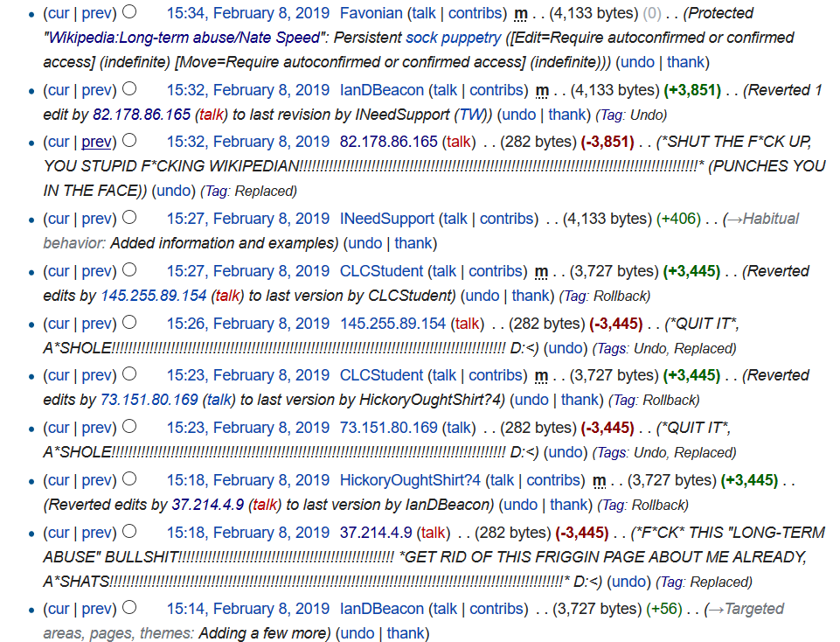Select radio button for INeedSupport's 15:27 revision
The image size is (840, 642).
(129, 217)
